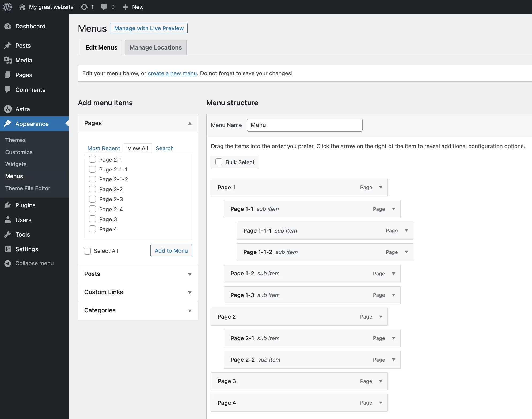Click the Appearance sidebar icon
Image resolution: width=532 pixels, height=419 pixels.
click(x=9, y=124)
